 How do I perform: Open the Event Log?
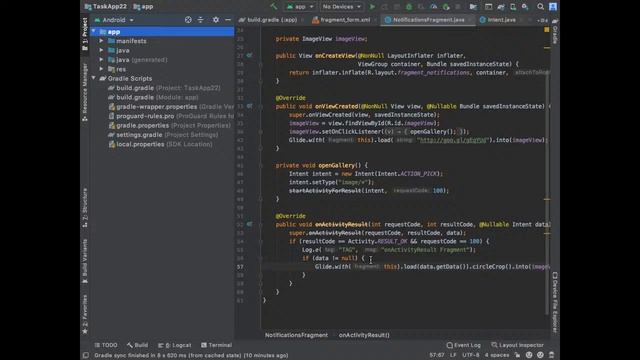(x=464, y=345)
